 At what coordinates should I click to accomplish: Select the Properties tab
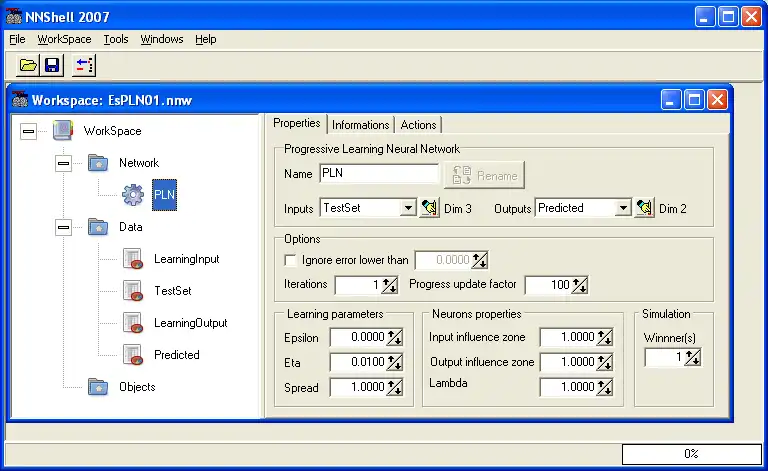click(296, 123)
